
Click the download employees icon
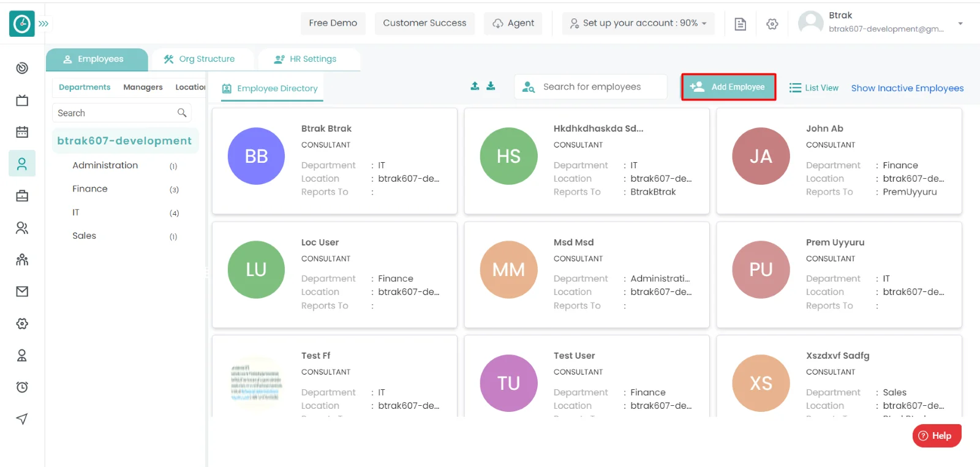click(x=491, y=86)
